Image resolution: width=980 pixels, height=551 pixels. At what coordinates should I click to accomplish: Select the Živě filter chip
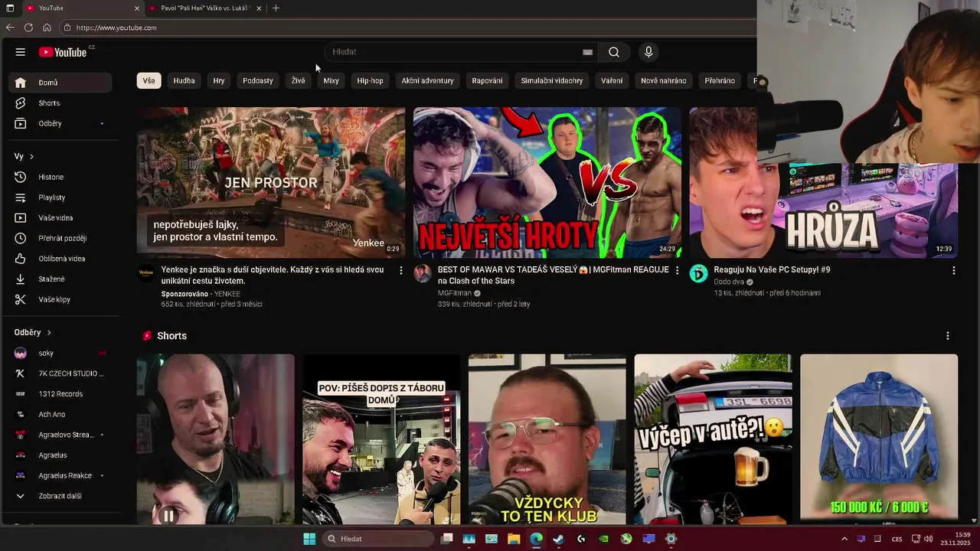pos(298,80)
